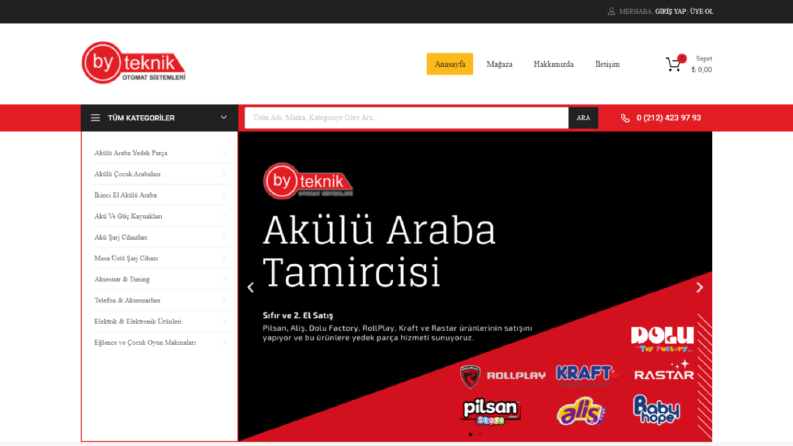Click the Aliş brand logo
Screen dimensions: 793x446
point(581,411)
